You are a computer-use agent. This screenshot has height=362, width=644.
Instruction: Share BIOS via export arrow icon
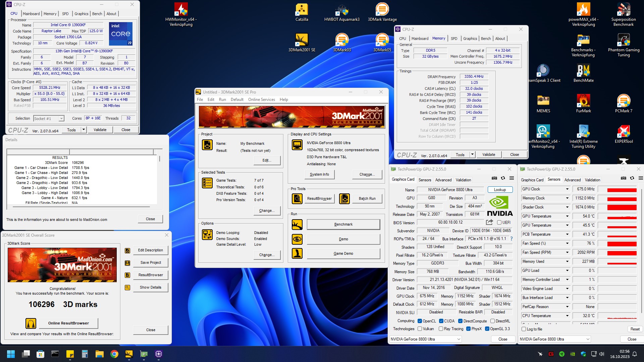click(x=489, y=222)
